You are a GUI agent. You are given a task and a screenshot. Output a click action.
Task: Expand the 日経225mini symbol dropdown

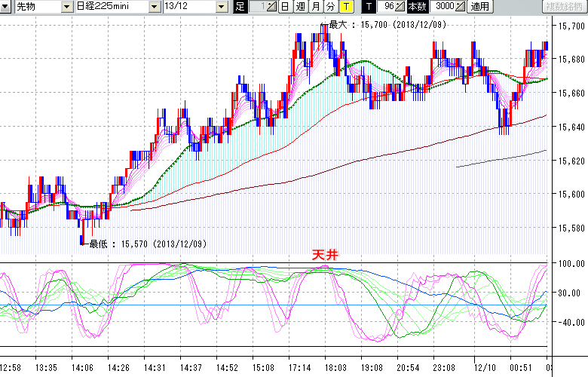tap(155, 7)
